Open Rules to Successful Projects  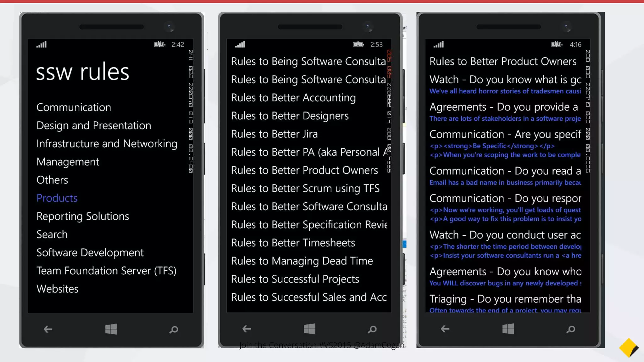(x=295, y=279)
